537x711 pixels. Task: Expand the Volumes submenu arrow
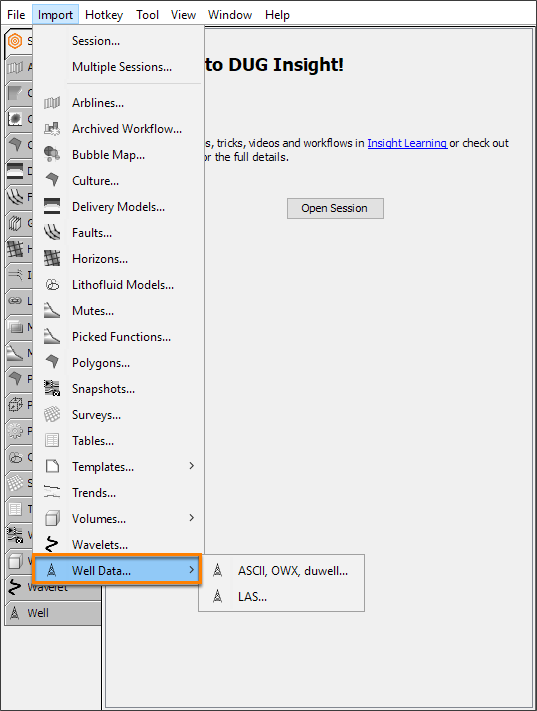(191, 518)
